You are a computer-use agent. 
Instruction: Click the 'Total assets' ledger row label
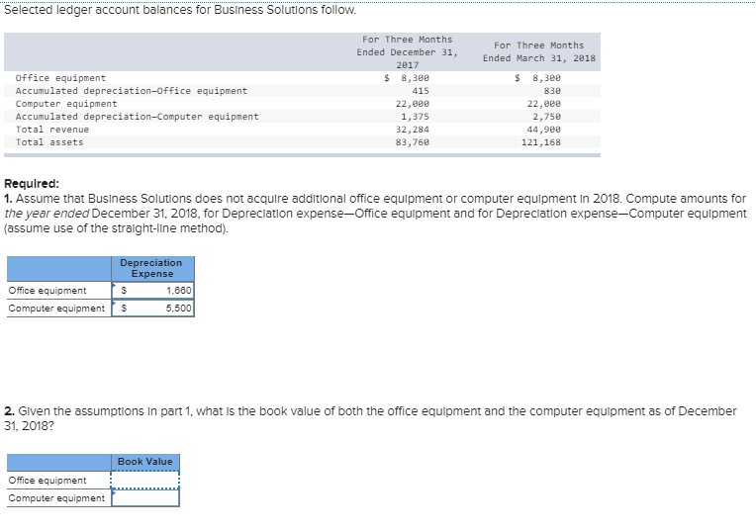coord(49,142)
